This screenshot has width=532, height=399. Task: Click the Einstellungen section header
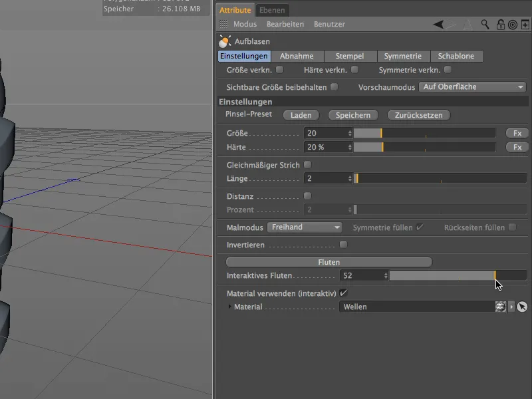pos(372,102)
